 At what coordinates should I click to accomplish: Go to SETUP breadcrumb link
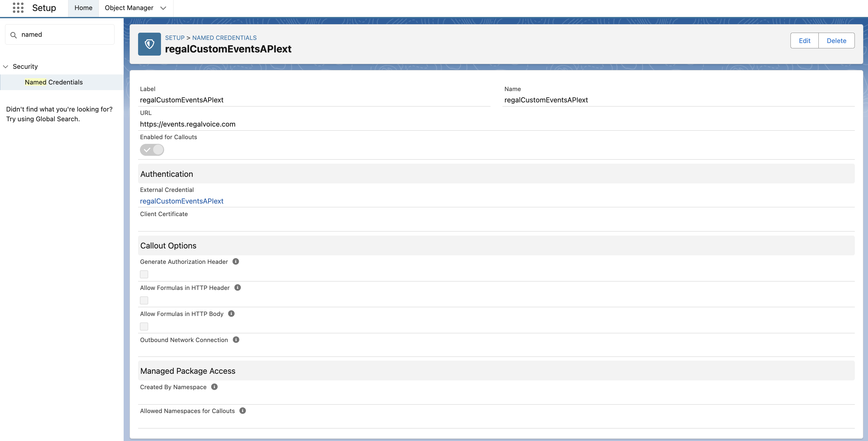tap(174, 38)
